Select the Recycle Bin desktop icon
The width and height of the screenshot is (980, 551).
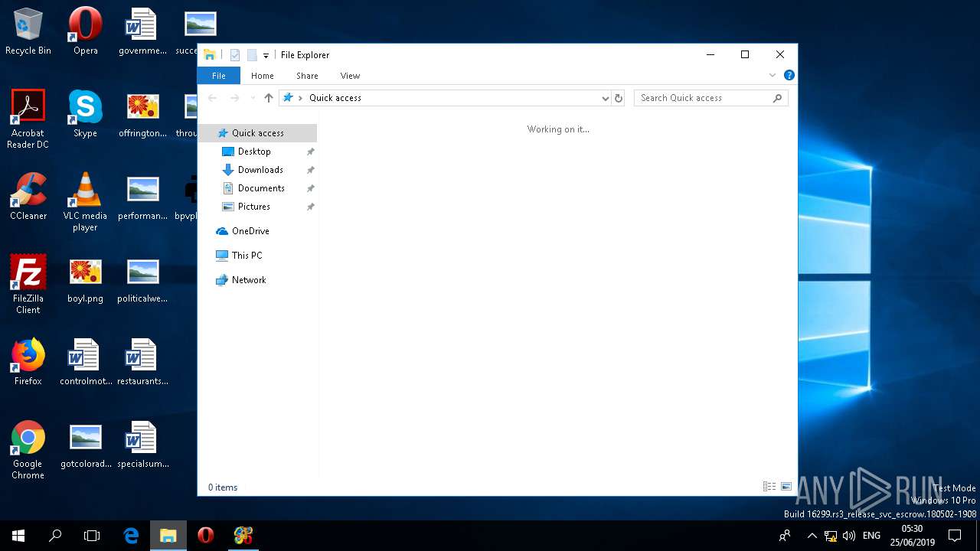(x=28, y=32)
